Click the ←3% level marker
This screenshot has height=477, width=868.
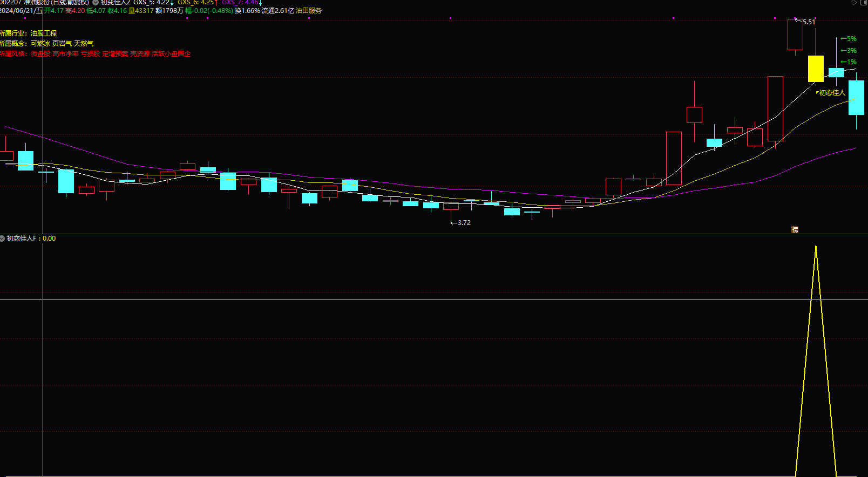click(849, 51)
